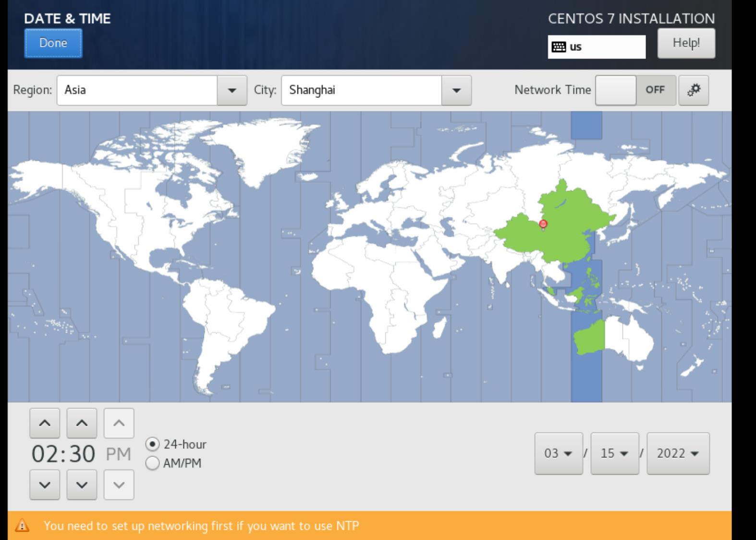Click the AM/PM up arrow
This screenshot has width=756, height=540.
[119, 423]
